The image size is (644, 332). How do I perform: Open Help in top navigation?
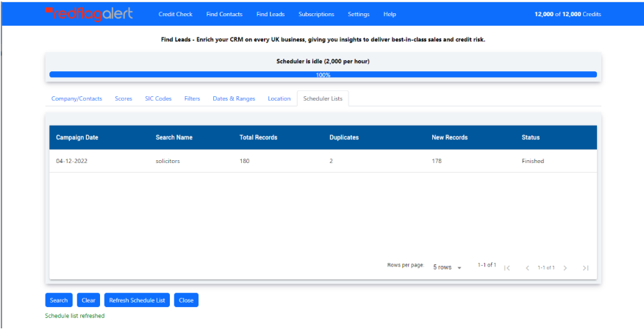[390, 15]
